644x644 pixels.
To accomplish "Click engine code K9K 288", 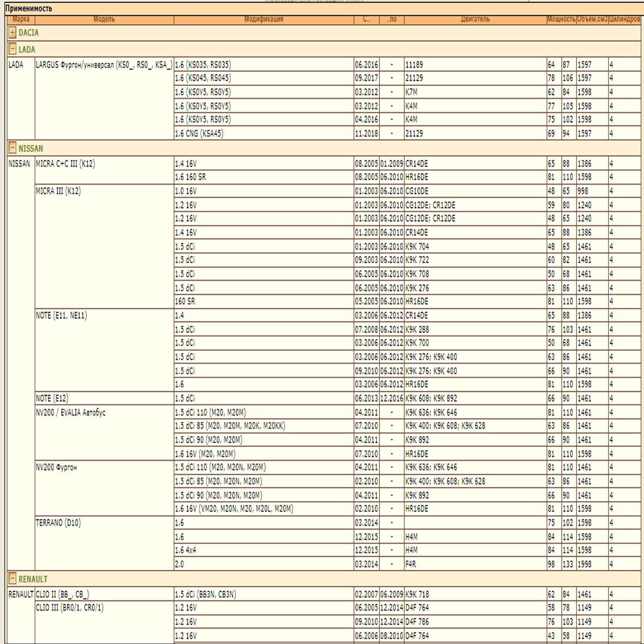I will (417, 330).
